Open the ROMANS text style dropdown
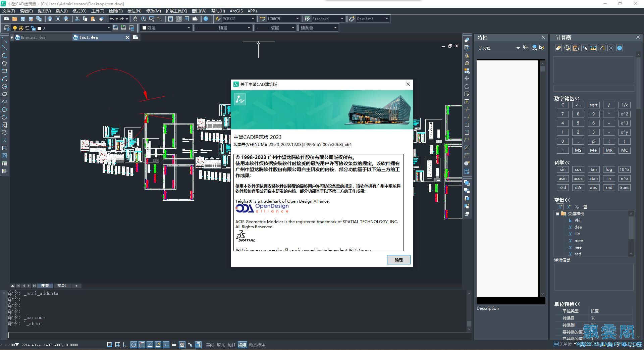Screen dimensions: 644x350 click(238, 19)
